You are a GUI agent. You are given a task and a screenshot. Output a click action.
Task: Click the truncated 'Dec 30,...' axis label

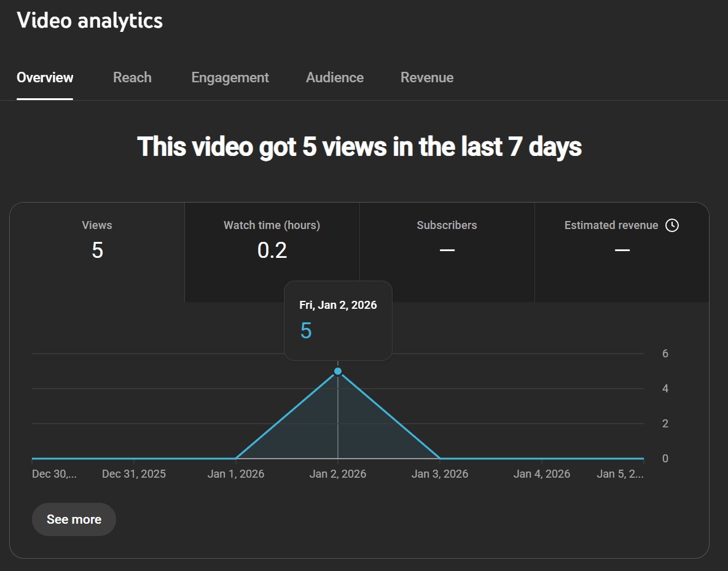tap(54, 473)
